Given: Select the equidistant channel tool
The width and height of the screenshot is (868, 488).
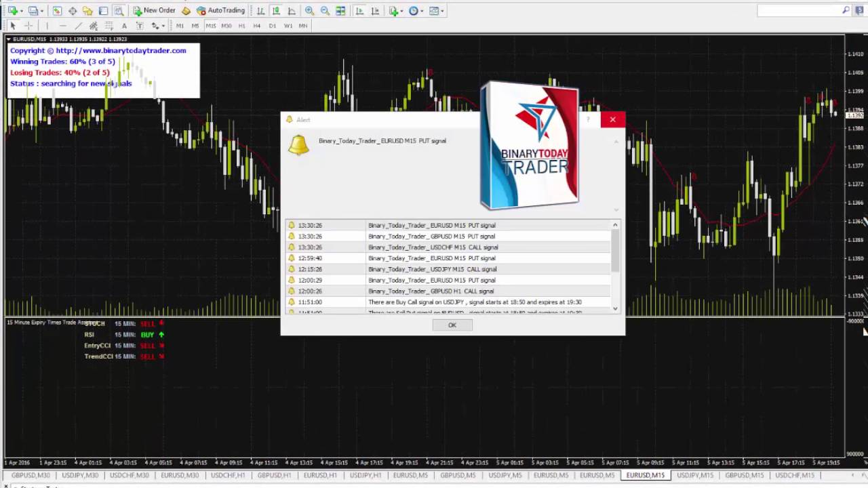Looking at the screenshot, I should tap(94, 26).
